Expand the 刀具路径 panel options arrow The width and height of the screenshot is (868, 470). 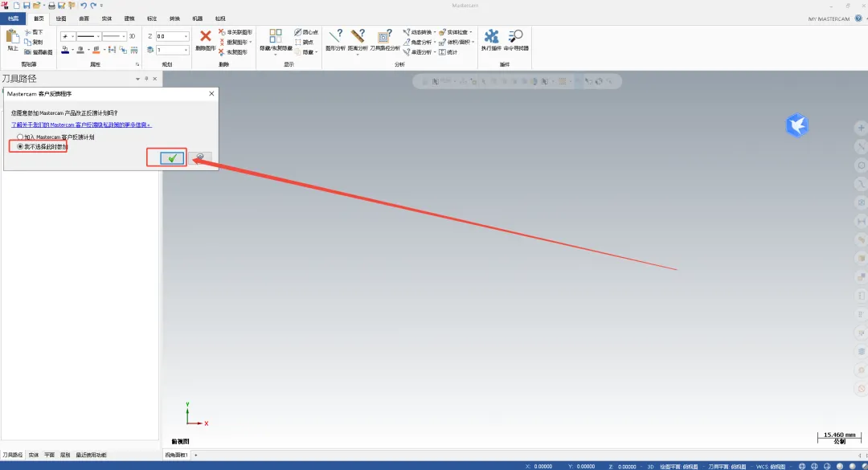pos(138,79)
